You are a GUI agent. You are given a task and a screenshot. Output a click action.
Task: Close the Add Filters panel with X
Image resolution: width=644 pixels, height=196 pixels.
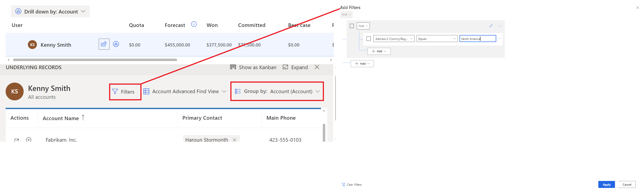[637, 8]
